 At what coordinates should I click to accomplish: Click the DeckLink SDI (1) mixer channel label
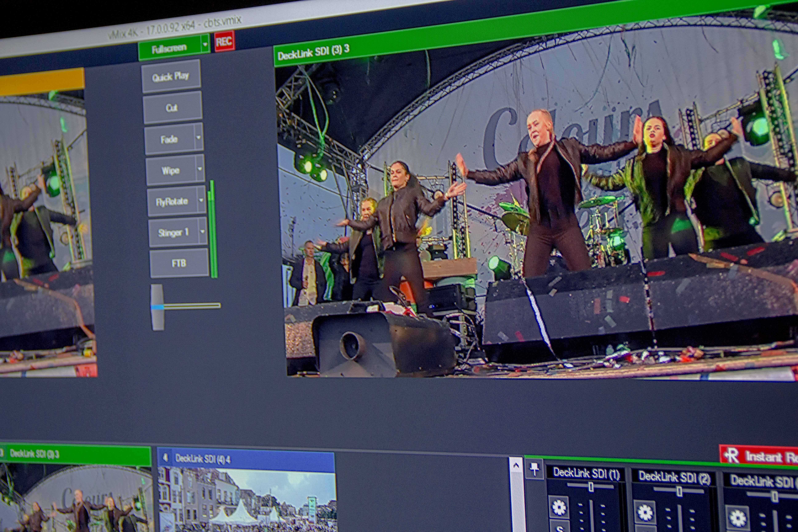587,473
